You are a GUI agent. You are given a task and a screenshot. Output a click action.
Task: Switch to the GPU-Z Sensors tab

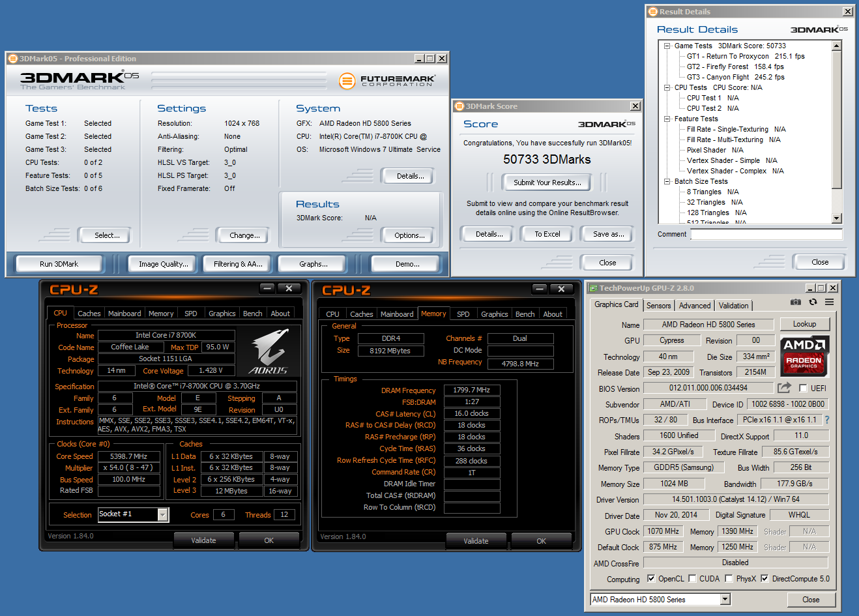tap(658, 306)
